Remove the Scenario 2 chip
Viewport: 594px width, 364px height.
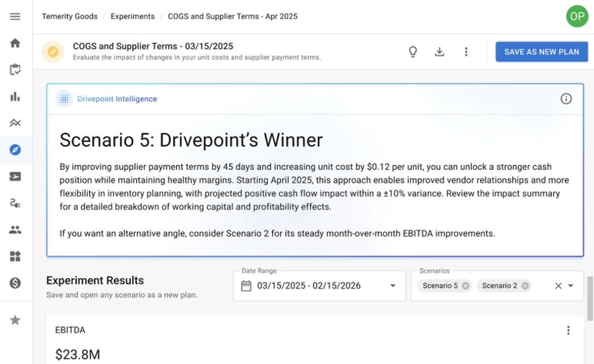pyautogui.click(x=525, y=286)
